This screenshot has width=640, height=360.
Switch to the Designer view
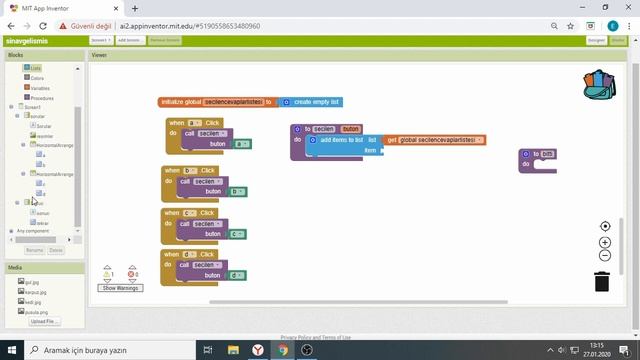point(596,40)
